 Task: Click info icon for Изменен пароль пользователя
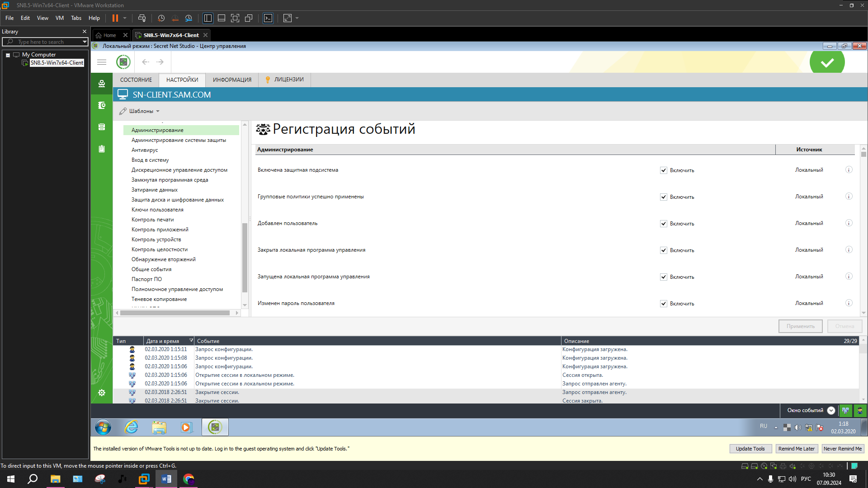tap(849, 303)
